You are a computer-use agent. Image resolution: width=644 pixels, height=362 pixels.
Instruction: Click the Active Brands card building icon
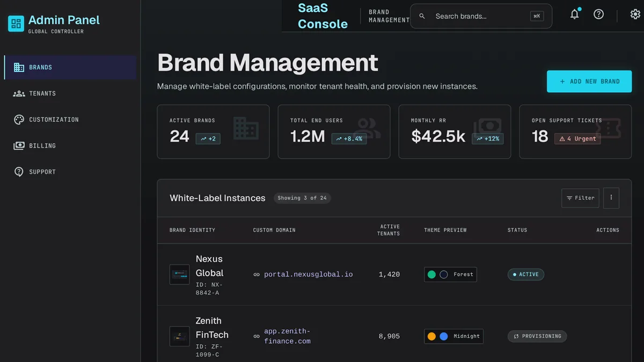[246, 128]
